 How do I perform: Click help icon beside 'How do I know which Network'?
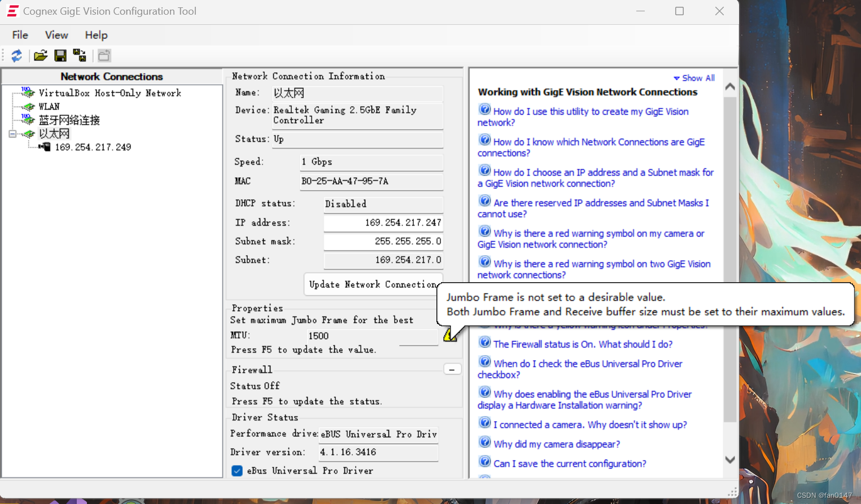pos(484,140)
